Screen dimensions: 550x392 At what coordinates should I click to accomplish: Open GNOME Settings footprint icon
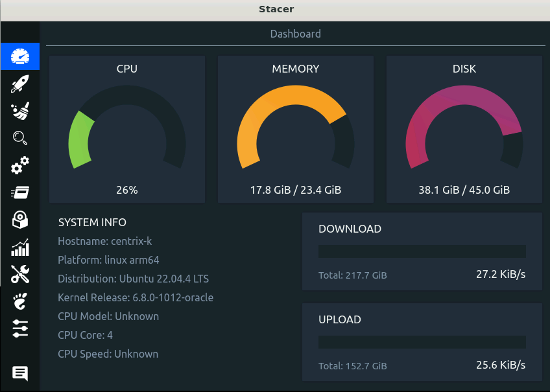[x=20, y=301]
